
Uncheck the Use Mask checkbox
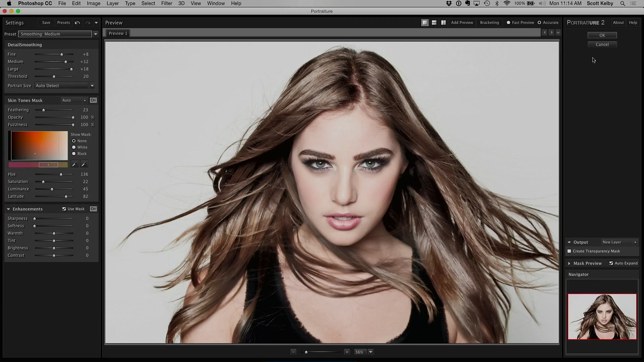coord(64,209)
